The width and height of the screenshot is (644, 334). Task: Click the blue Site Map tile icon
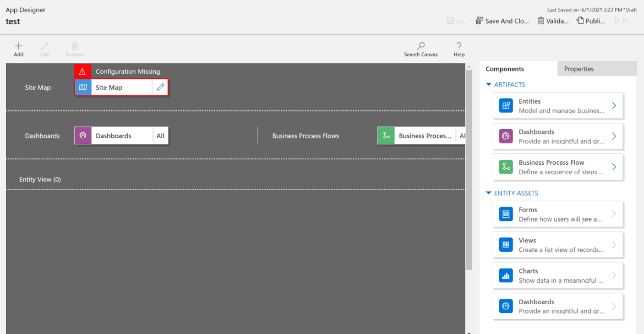[83, 87]
